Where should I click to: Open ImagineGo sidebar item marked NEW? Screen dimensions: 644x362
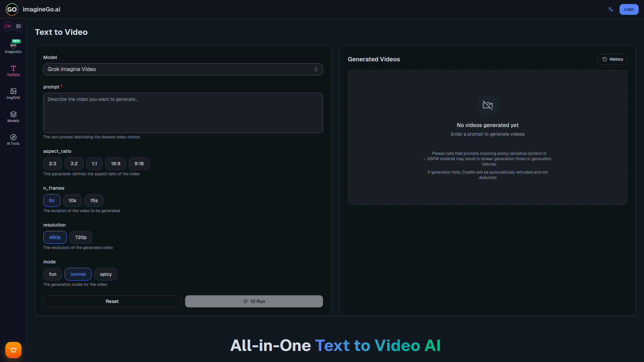pyautogui.click(x=13, y=47)
